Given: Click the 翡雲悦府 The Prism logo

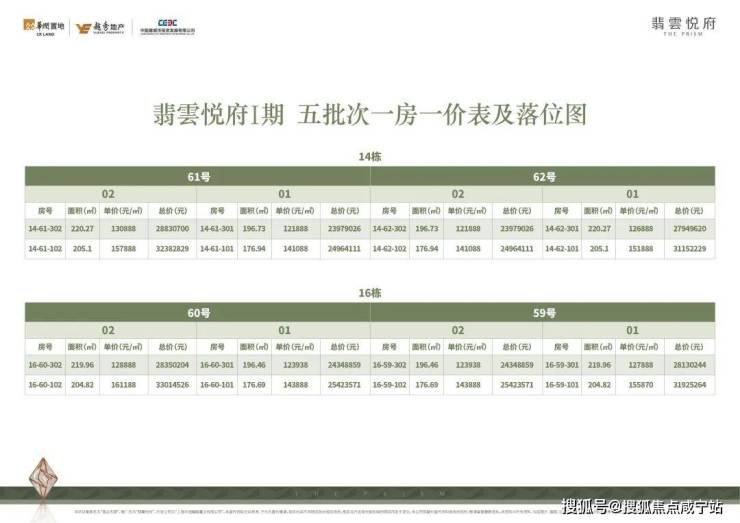Looking at the screenshot, I should pyautogui.click(x=684, y=26).
